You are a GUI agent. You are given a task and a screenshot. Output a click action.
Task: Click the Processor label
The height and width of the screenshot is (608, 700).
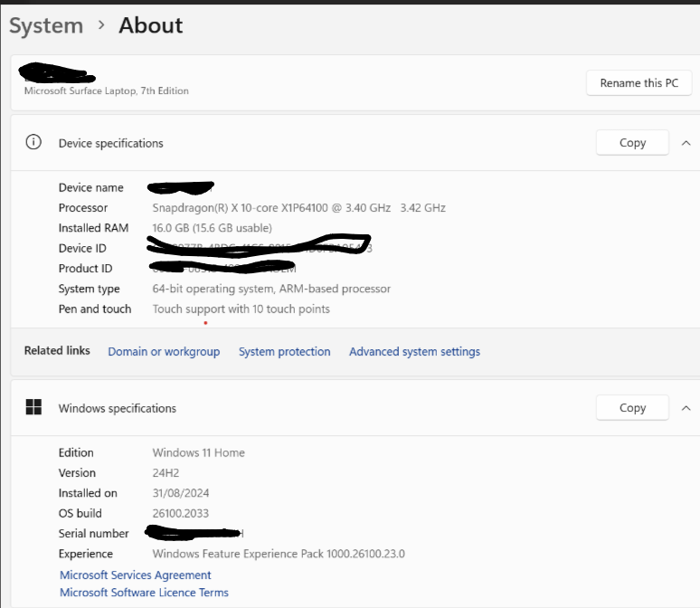[83, 208]
